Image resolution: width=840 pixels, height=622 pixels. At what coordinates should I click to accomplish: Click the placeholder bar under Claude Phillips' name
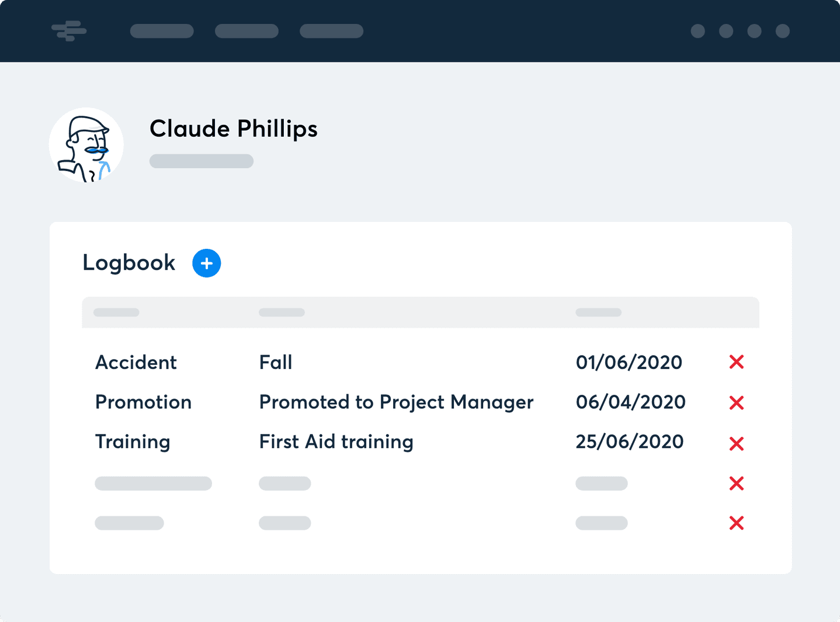click(x=201, y=161)
